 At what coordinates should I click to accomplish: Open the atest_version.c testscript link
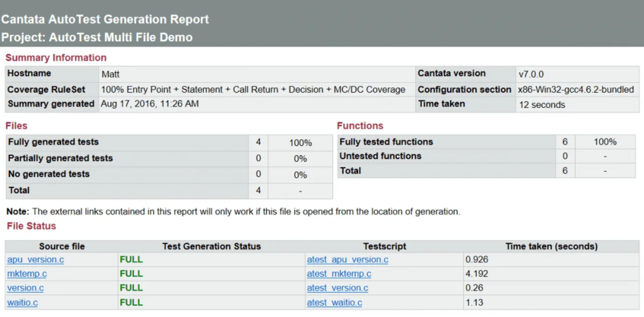[338, 288]
